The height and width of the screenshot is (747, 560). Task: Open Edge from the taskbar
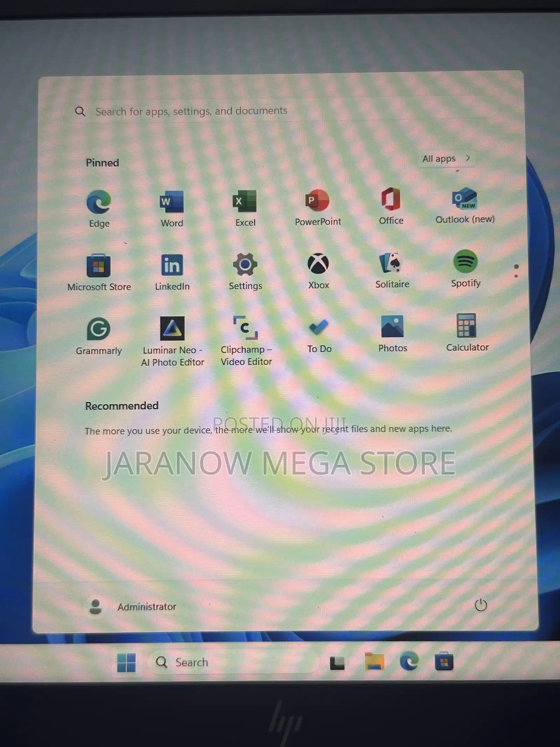point(409,661)
